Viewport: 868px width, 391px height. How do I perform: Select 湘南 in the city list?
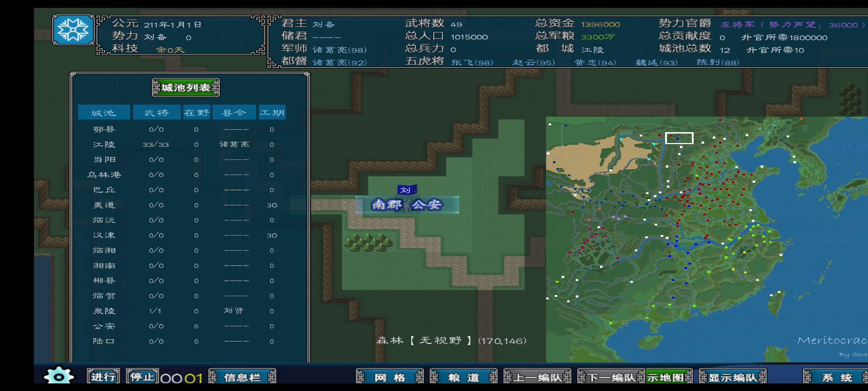[x=104, y=265]
